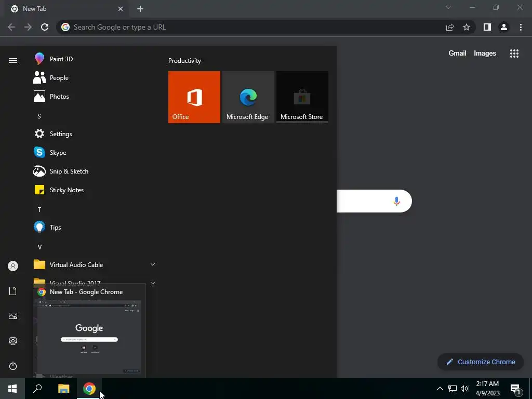Close the New Tab tab

[x=121, y=9]
